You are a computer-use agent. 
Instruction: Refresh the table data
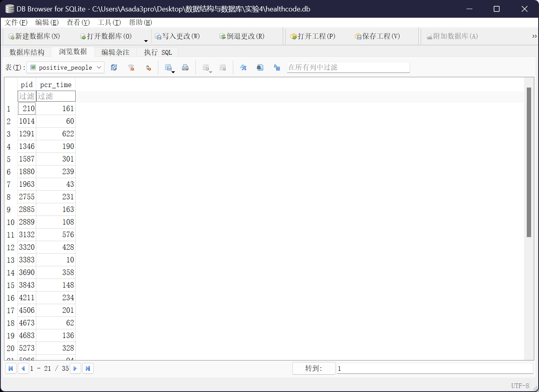pyautogui.click(x=114, y=68)
